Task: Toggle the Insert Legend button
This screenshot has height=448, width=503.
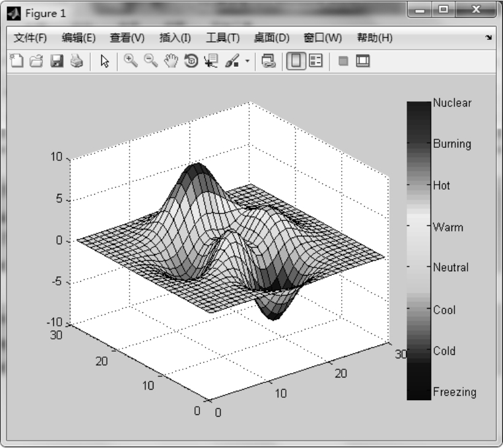Action: pos(315,61)
